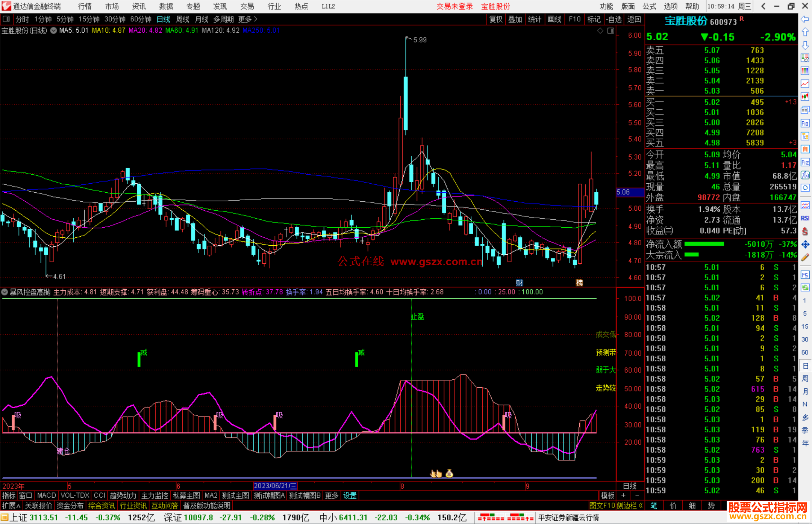Click the up arrow sidebar icon
Image resolution: width=812 pixels, height=524 pixels.
[805, 32]
